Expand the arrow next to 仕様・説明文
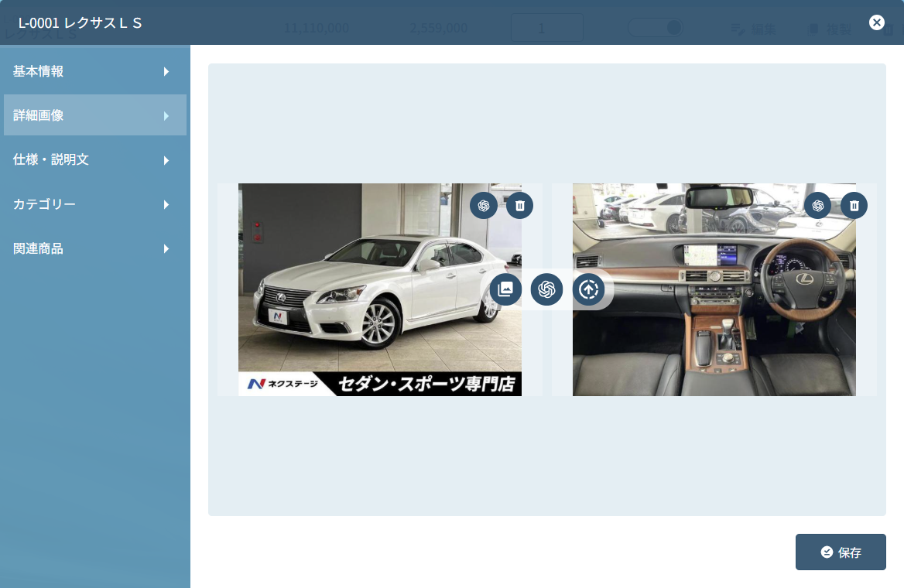 (x=166, y=160)
